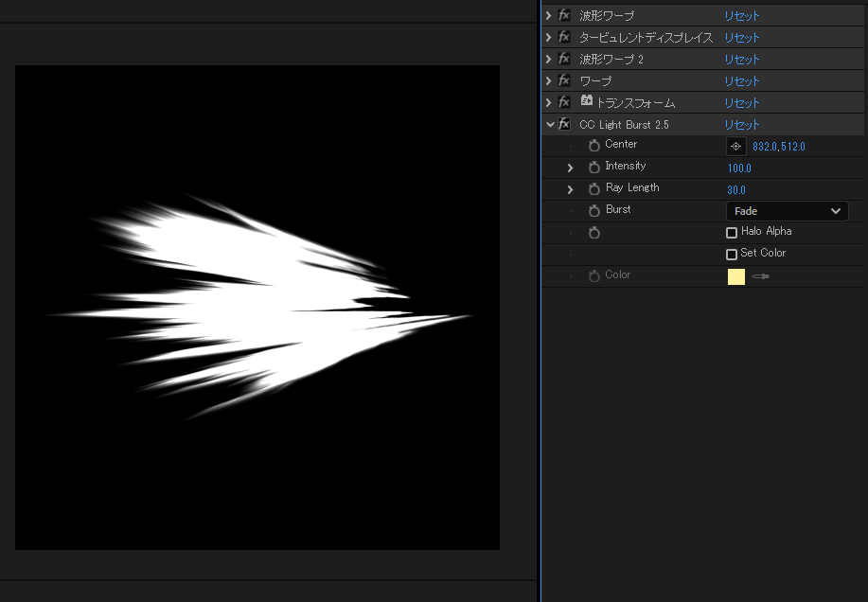Open the yellow Color swatch
Image resolution: width=868 pixels, height=602 pixels.
(x=736, y=276)
